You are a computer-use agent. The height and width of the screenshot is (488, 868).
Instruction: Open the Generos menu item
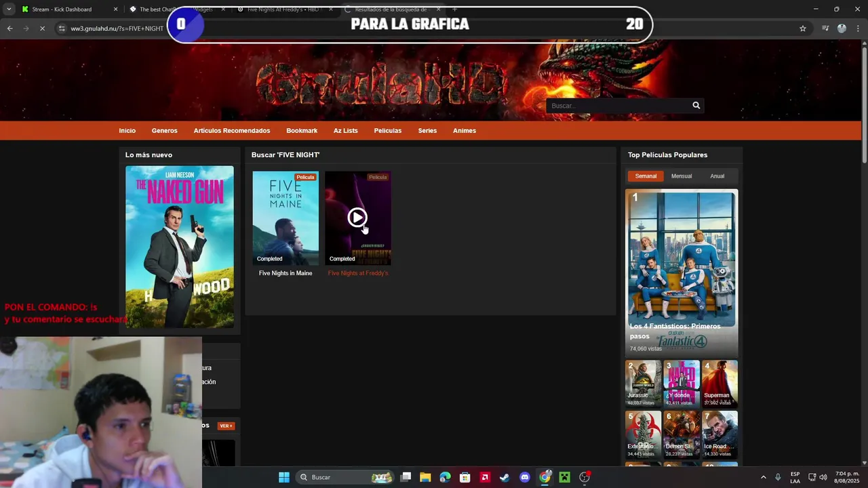(x=165, y=131)
